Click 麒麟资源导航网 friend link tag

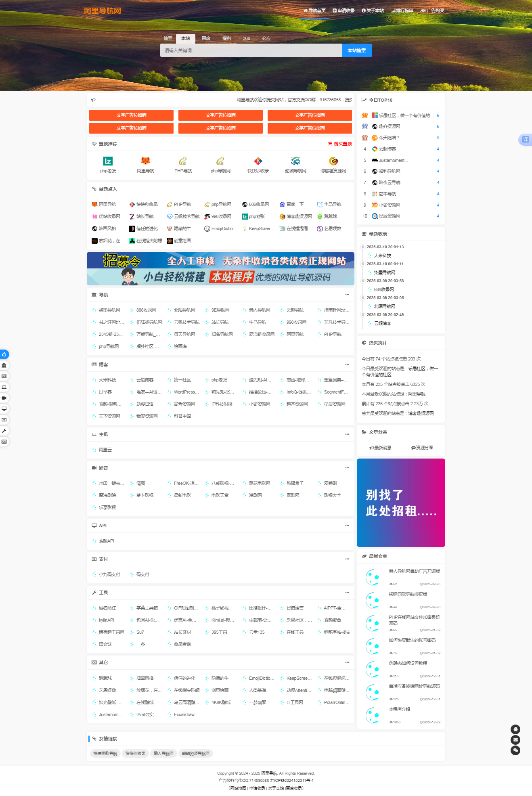[196, 754]
